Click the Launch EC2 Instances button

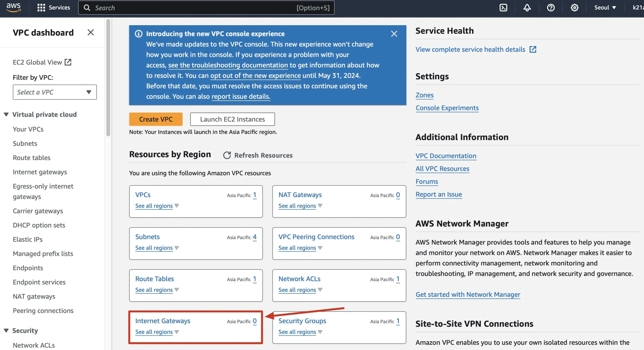232,119
